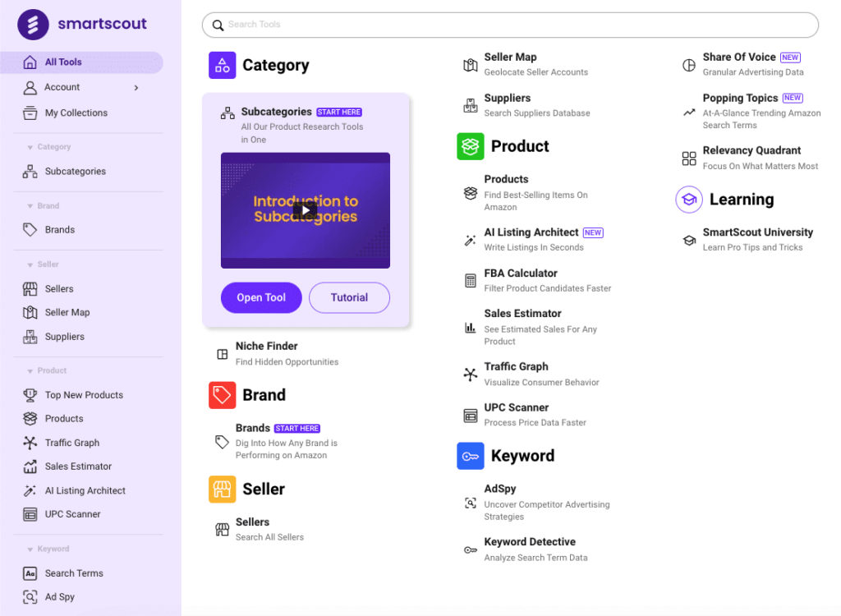Click the sidebar Sellers storefront icon

pos(30,288)
